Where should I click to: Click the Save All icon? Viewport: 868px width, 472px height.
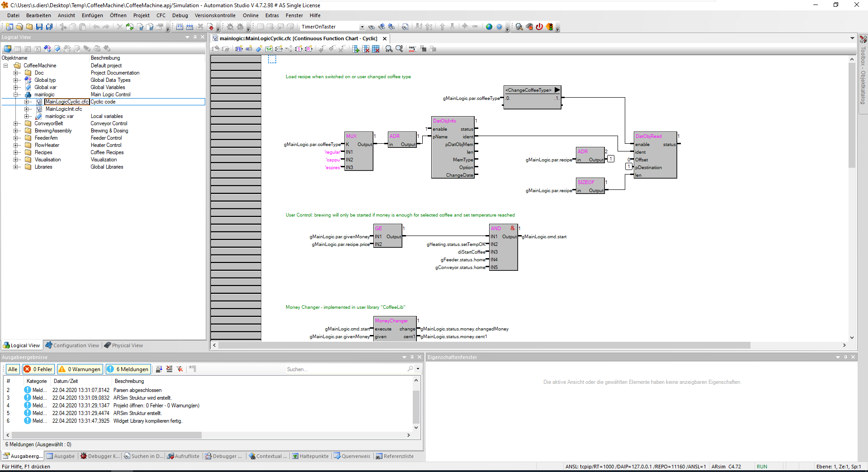coord(49,27)
